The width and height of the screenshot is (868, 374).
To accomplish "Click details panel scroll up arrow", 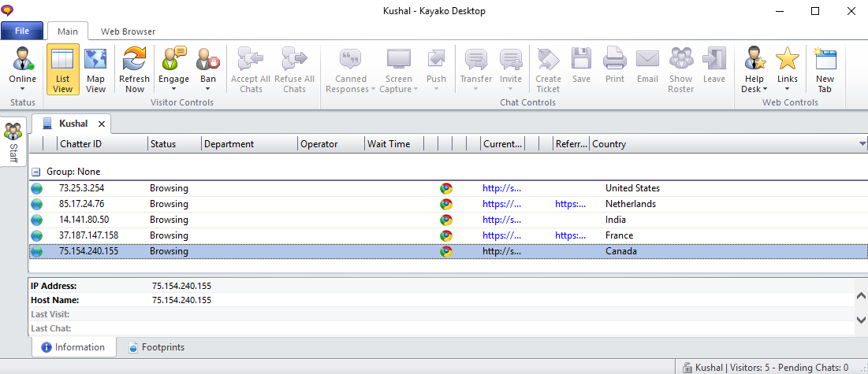I will tap(862, 296).
